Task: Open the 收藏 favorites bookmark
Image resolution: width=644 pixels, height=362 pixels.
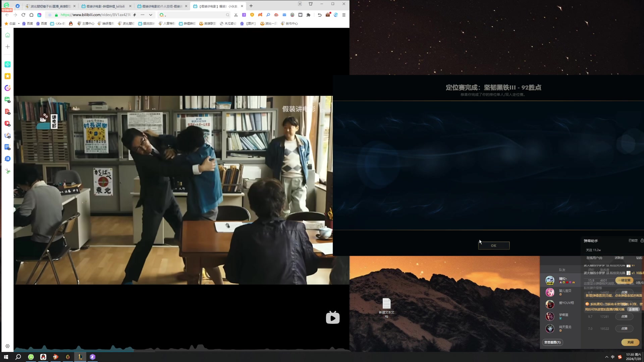Action: (x=10, y=23)
